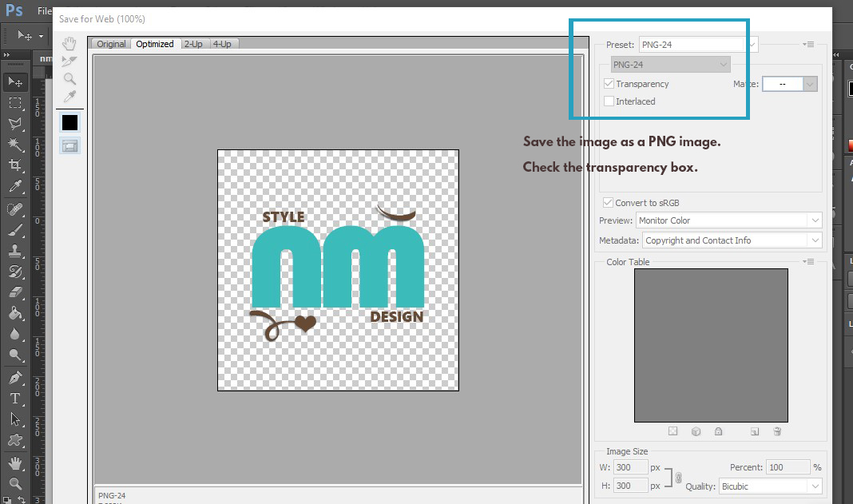This screenshot has height=504, width=853.
Task: Click the delete color trash icon
Action: (x=777, y=431)
